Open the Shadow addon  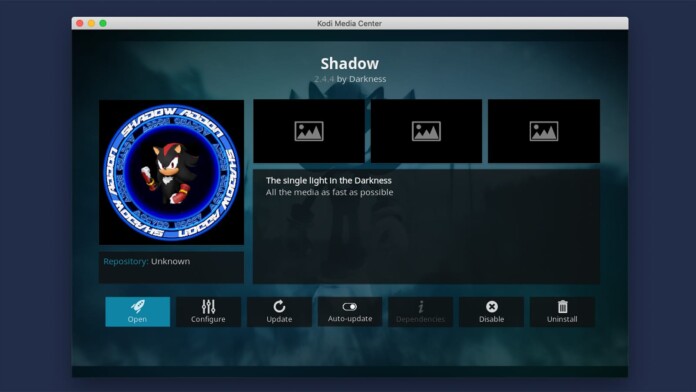point(138,312)
